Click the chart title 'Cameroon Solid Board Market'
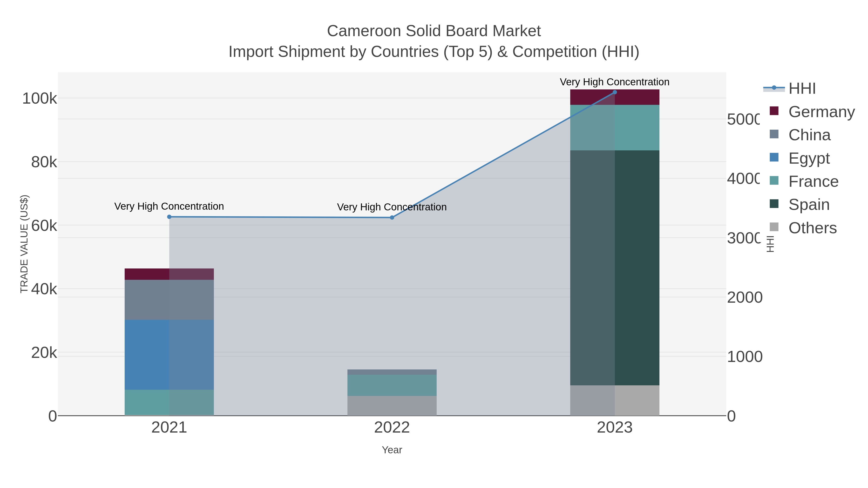 434,31
